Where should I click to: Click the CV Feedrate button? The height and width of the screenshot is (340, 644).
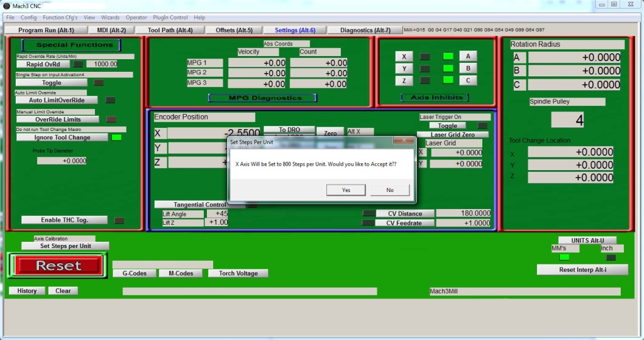pos(404,223)
